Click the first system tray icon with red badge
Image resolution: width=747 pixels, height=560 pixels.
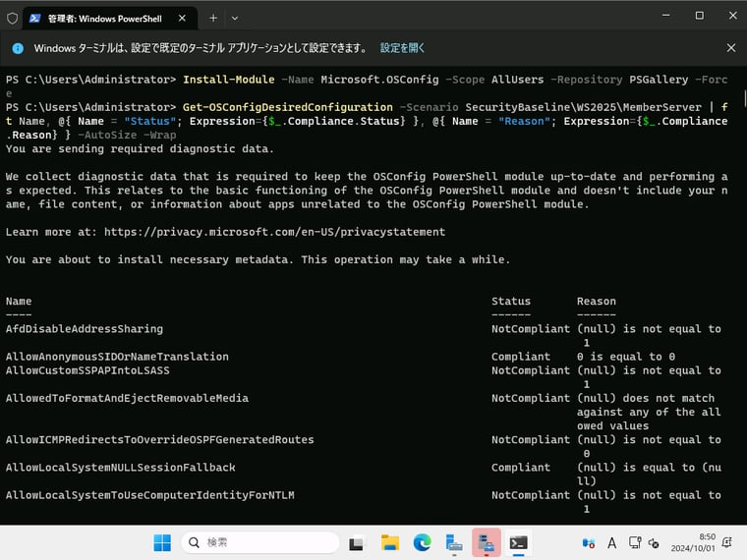[589, 543]
